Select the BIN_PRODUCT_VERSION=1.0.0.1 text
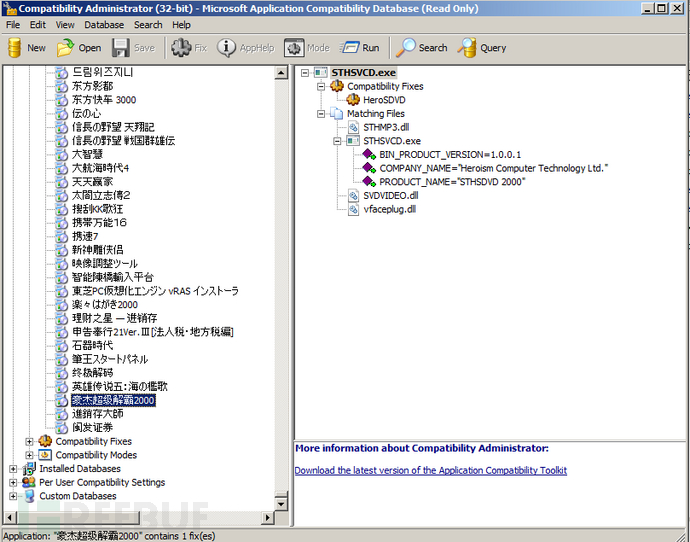The image size is (690, 542). click(450, 154)
